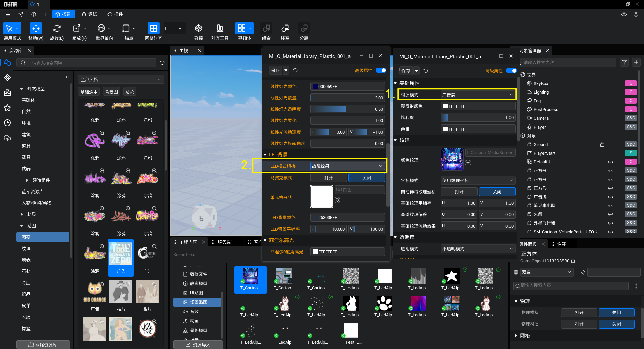
Task: Set 物理材质 to 关闭
Action: click(x=616, y=324)
